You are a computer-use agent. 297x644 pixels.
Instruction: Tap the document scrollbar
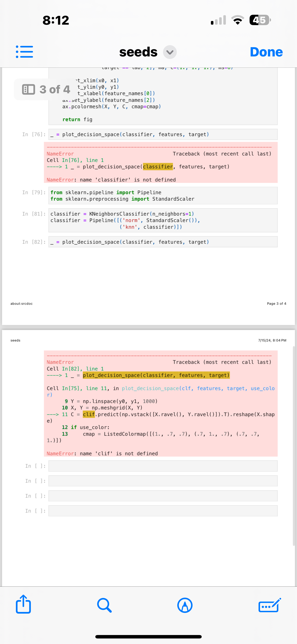point(294,446)
